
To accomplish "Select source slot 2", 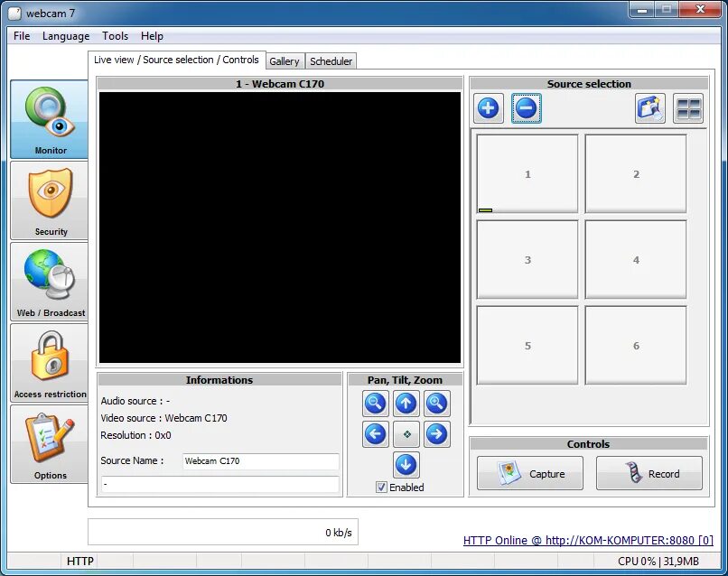I will [x=636, y=174].
